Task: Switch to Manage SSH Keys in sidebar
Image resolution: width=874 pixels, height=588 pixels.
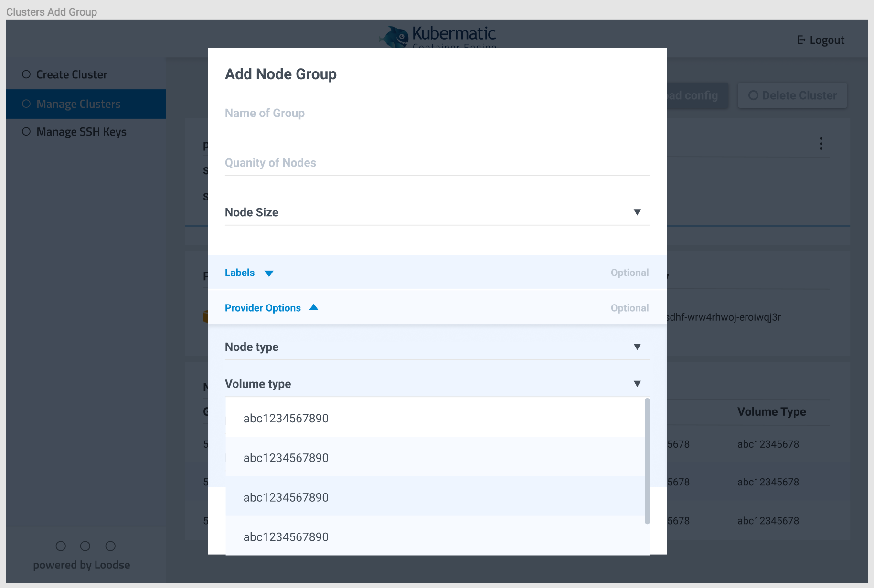Action: [x=81, y=131]
